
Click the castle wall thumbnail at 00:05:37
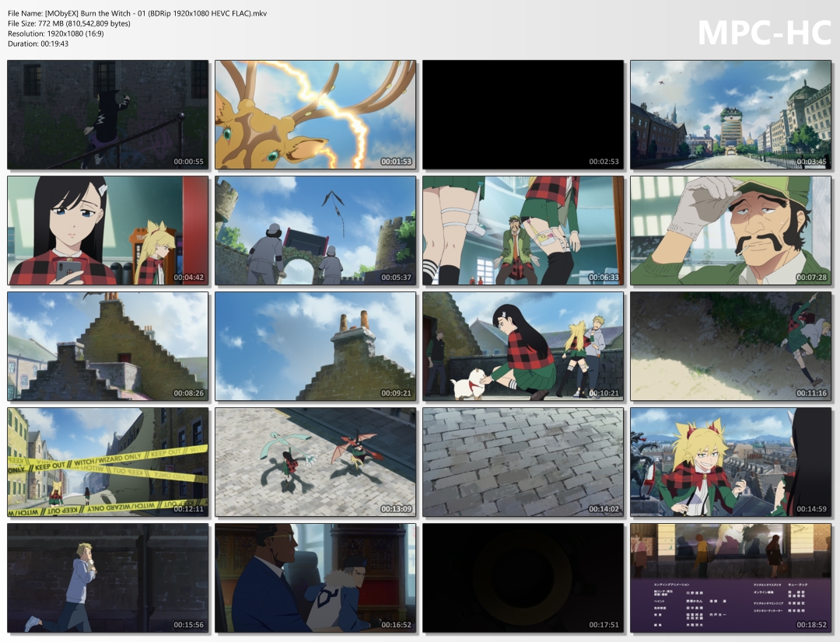coord(316,230)
